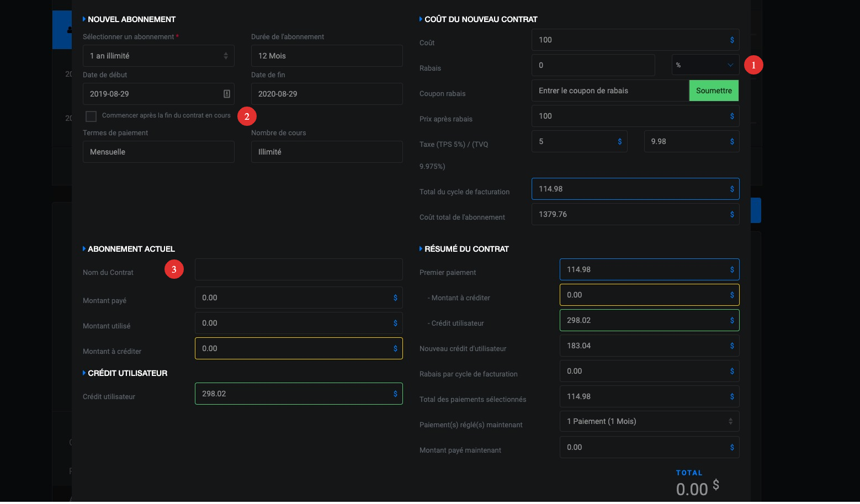
Task: Open Paiement(s) réglé(s) maintenant dropdown
Action: click(x=649, y=422)
